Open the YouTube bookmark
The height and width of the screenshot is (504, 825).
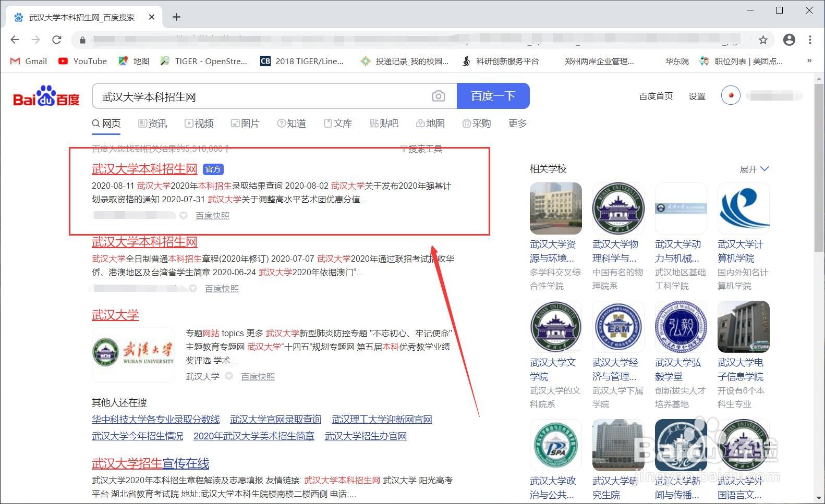[x=82, y=61]
